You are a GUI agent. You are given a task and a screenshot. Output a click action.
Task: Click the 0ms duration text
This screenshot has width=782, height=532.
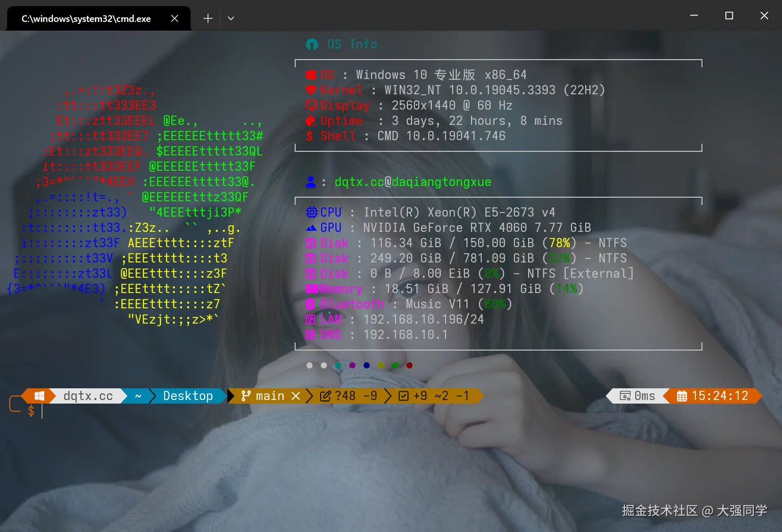pos(645,396)
